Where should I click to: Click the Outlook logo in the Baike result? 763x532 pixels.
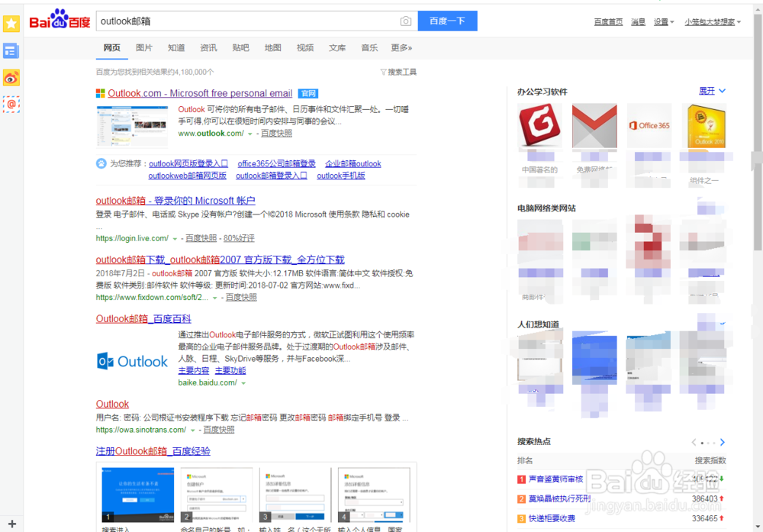132,361
